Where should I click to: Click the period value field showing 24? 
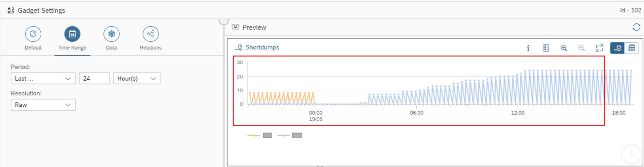pyautogui.click(x=94, y=78)
